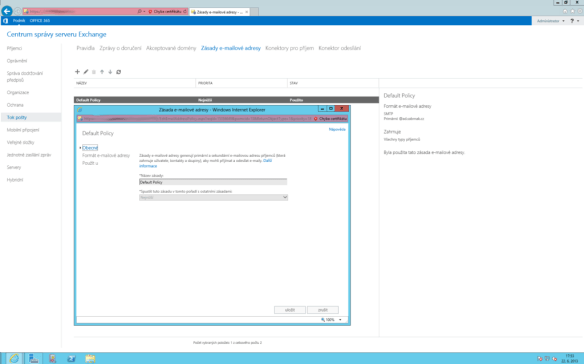Open File Explorer folder in taskbar

pos(90,358)
